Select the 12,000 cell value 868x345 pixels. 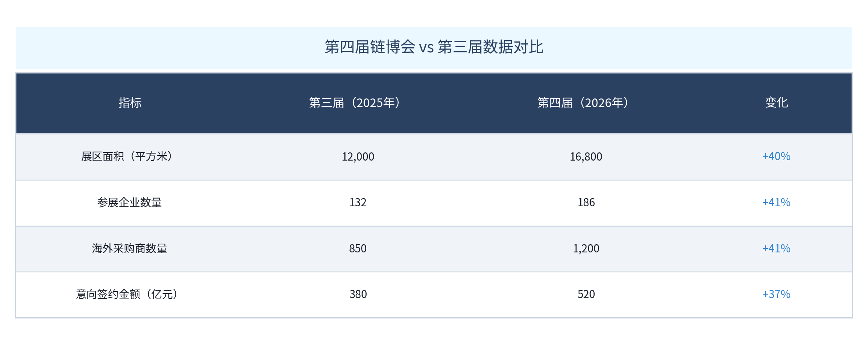tap(358, 157)
